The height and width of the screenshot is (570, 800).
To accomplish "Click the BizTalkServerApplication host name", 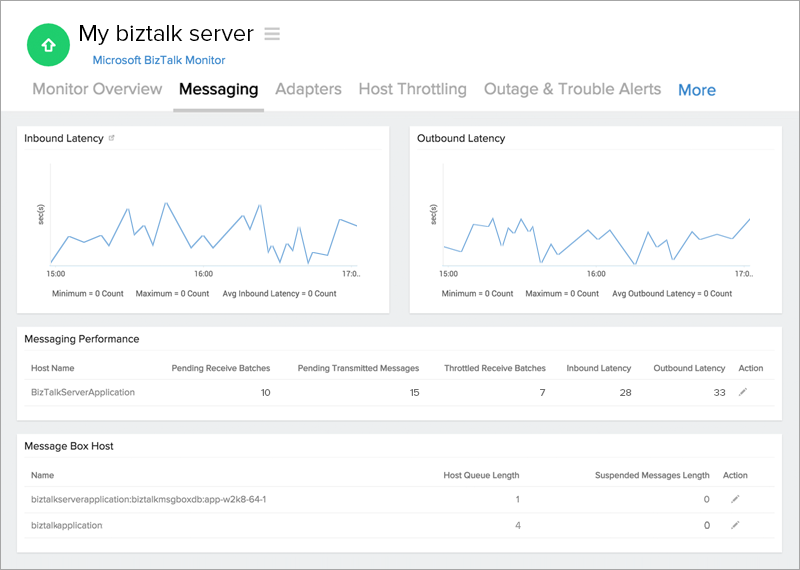I will 83,393.
